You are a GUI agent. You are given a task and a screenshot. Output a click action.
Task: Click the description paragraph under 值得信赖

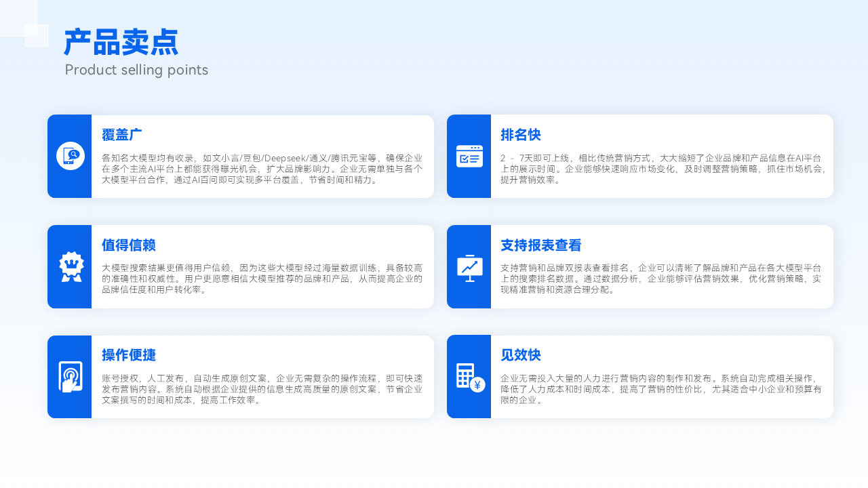coord(262,279)
